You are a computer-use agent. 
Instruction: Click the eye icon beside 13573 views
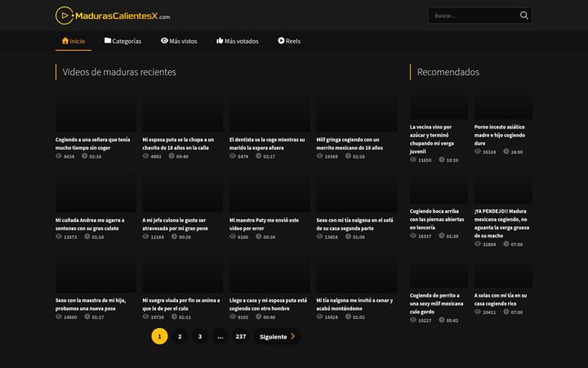click(59, 236)
